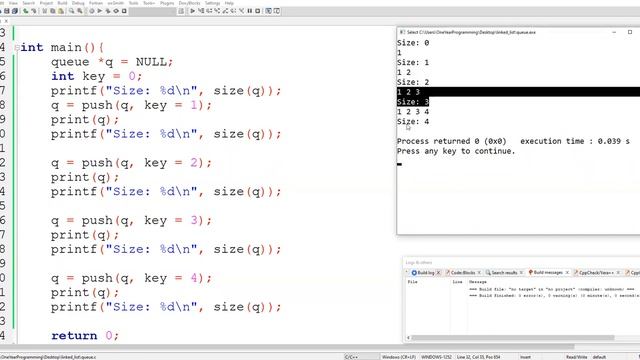Click the Debug/Continue play icon
The width and height of the screenshot is (640, 360).
point(192,11)
